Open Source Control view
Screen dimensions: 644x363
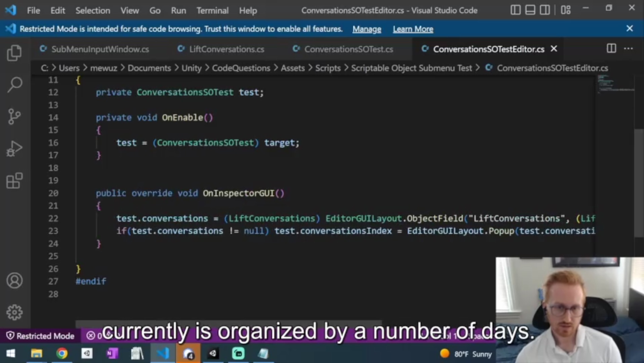click(x=14, y=117)
